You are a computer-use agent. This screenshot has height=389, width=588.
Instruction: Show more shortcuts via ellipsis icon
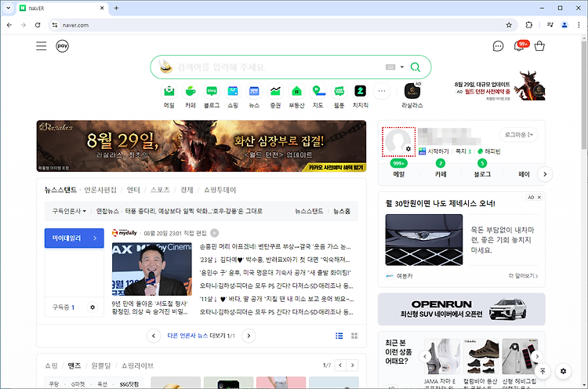click(382, 91)
